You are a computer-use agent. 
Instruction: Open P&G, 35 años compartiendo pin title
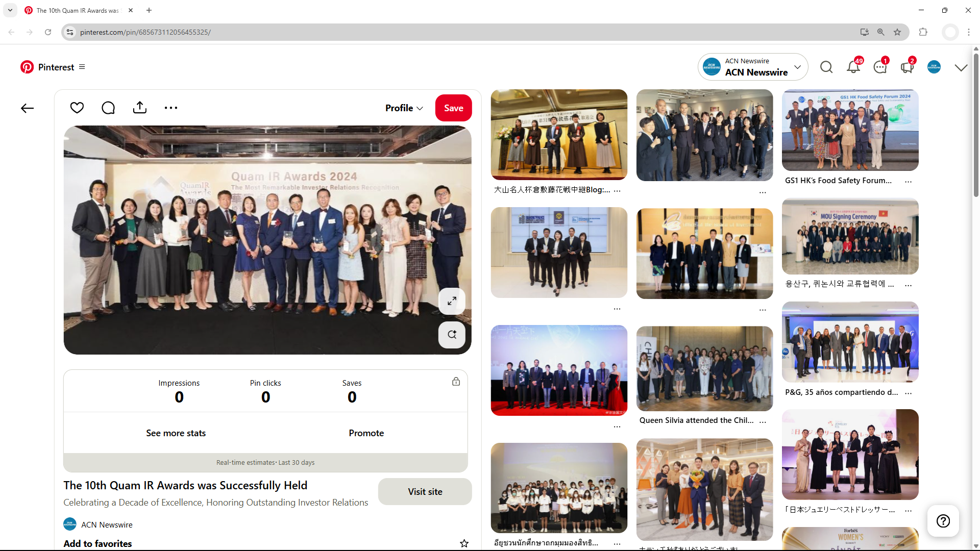841,392
